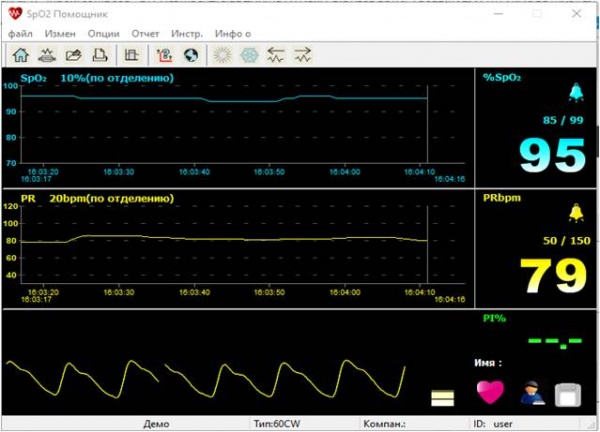
Task: Click the pink heart icon
Action: 490,393
